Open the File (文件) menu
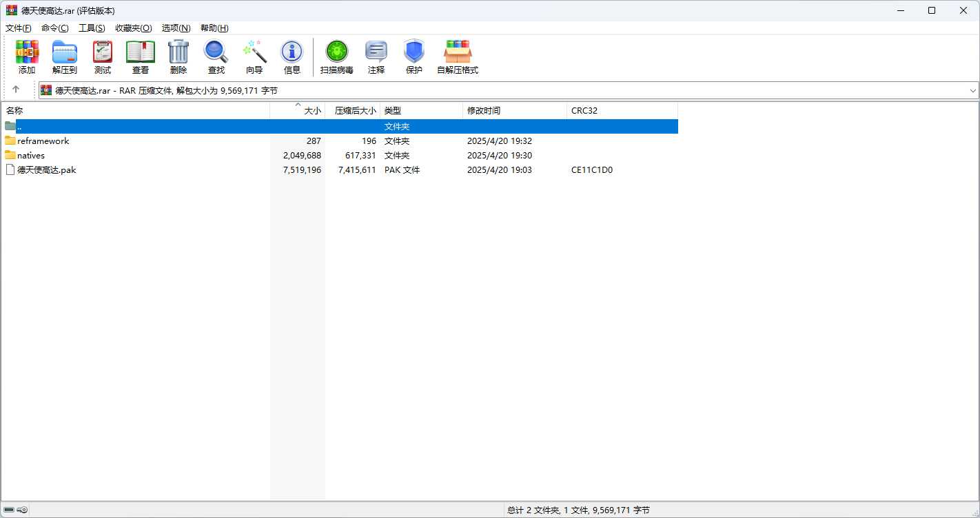Screen dimensions: 980x518 (x=19, y=28)
